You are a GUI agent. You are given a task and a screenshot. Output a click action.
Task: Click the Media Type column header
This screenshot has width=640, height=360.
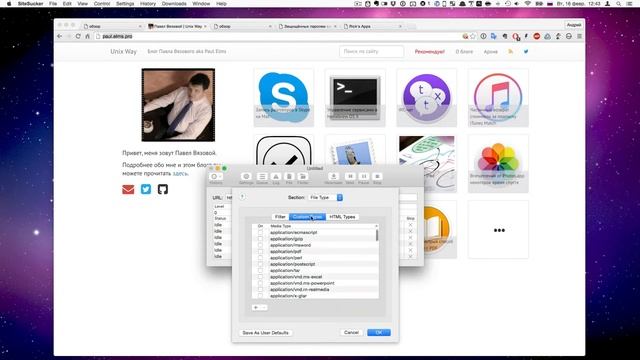(x=321, y=226)
